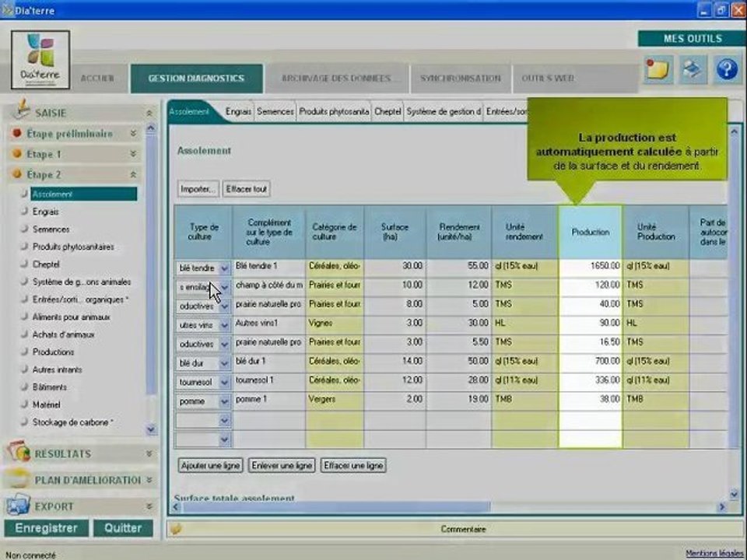Click the Quitter button
The width and height of the screenshot is (747, 560).
[x=123, y=528]
